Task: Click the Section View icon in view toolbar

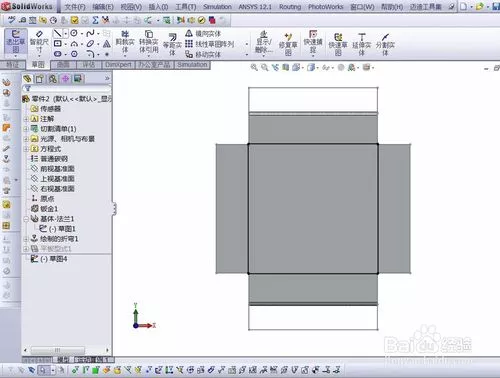Action: coord(286,67)
